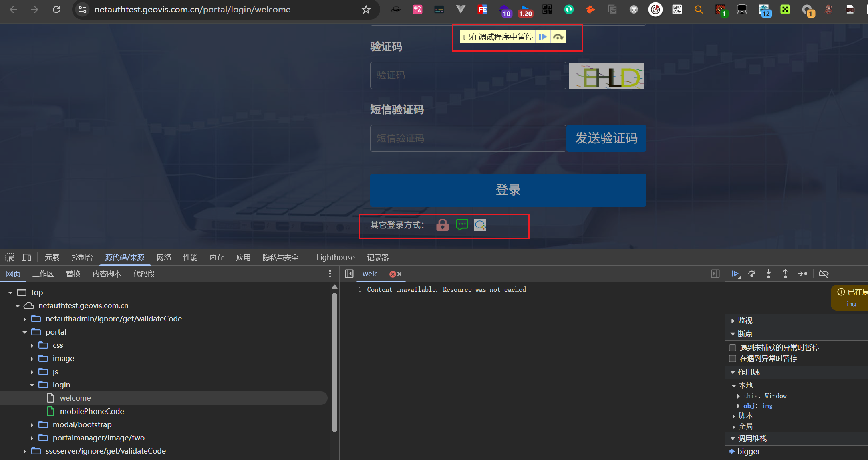Click the captcha image to refresh it
This screenshot has width=868, height=460.
(x=606, y=76)
